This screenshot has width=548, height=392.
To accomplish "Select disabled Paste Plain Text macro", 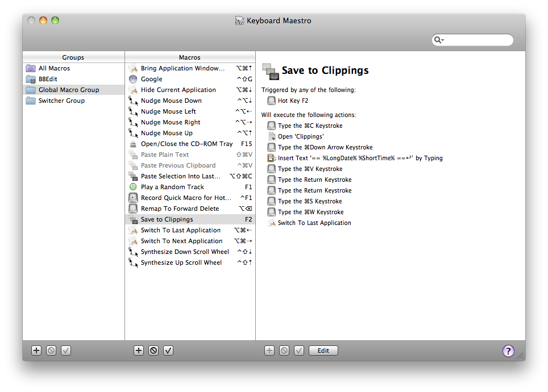I will (190, 155).
